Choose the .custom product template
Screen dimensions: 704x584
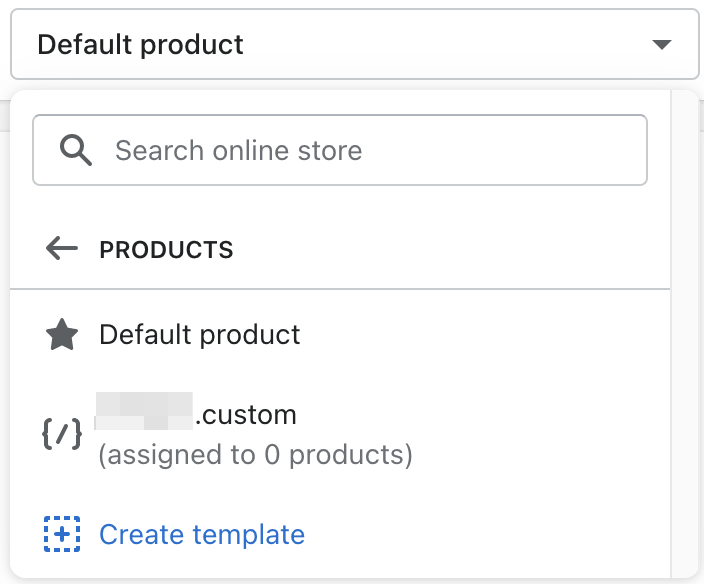click(247, 414)
